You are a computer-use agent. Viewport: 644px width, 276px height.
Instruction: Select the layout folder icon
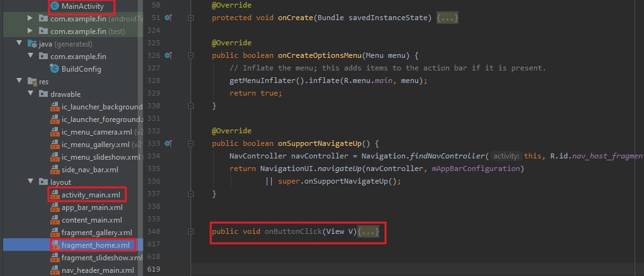pos(43,182)
